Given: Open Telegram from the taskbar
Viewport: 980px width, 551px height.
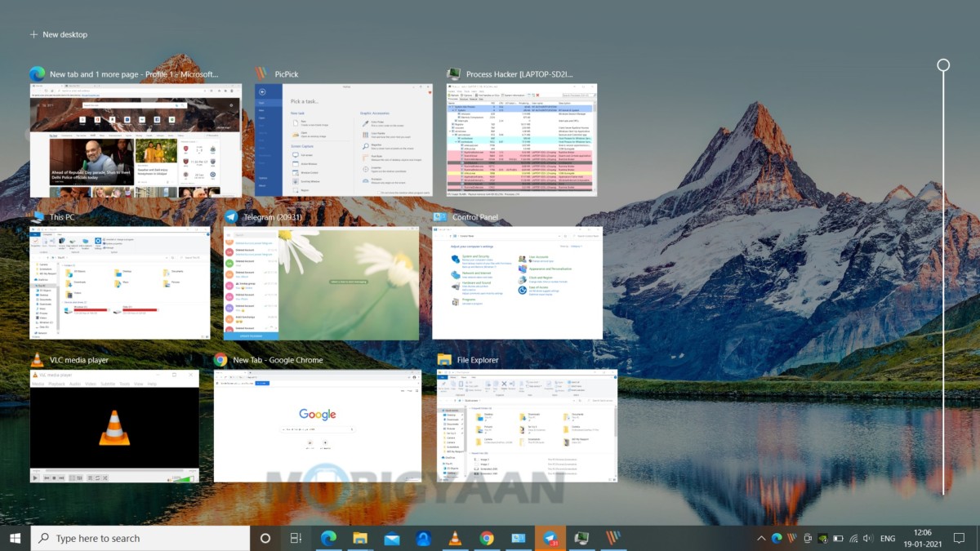Looking at the screenshot, I should 551,538.
